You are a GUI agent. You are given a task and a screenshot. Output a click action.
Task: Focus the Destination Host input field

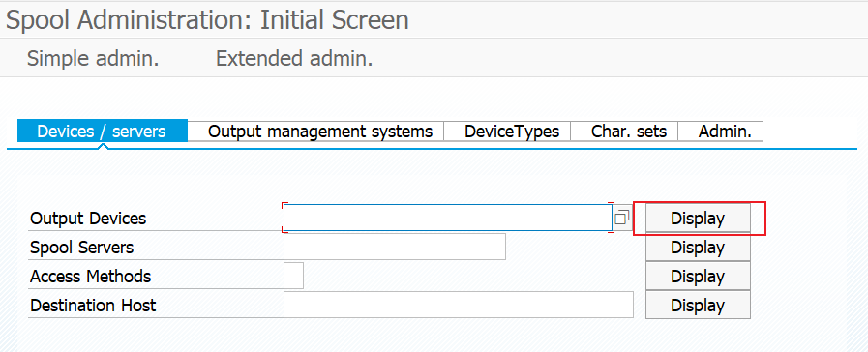[x=459, y=305]
